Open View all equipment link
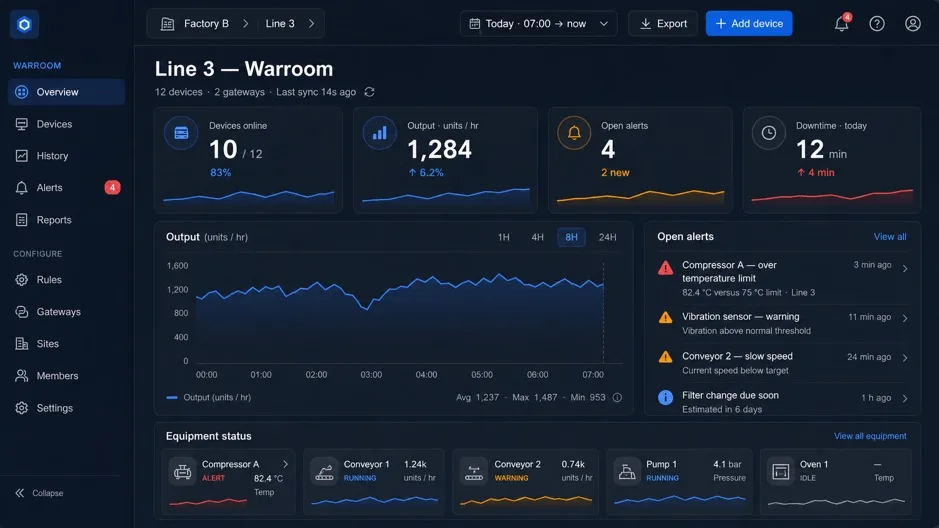 coord(870,436)
